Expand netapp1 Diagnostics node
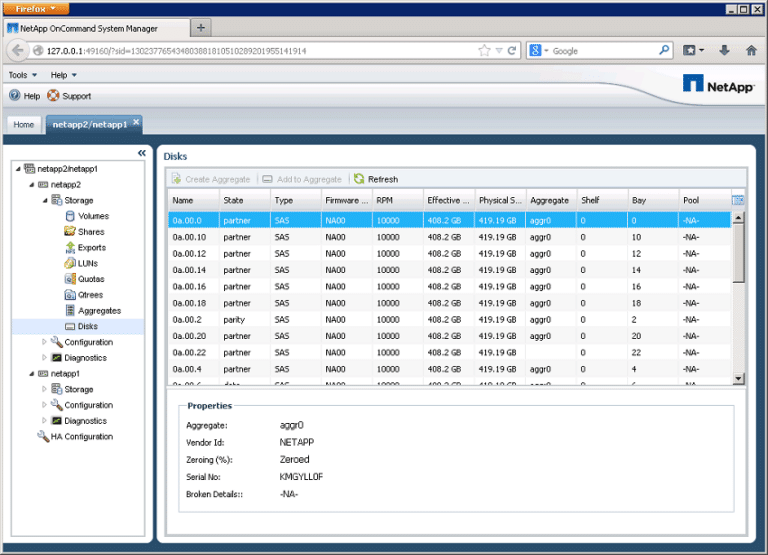 pos(44,420)
